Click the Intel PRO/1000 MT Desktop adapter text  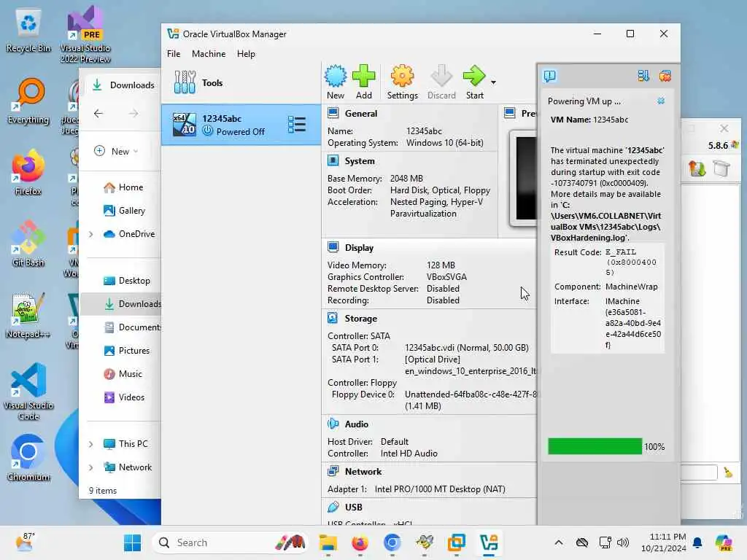440,489
